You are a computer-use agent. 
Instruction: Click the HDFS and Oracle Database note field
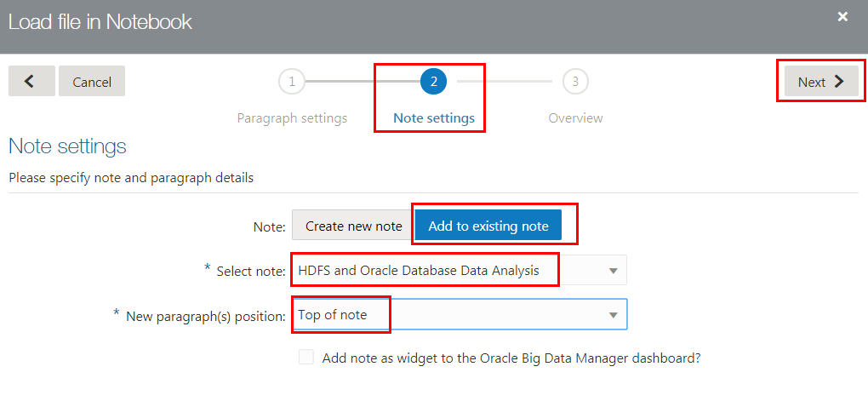coord(425,271)
